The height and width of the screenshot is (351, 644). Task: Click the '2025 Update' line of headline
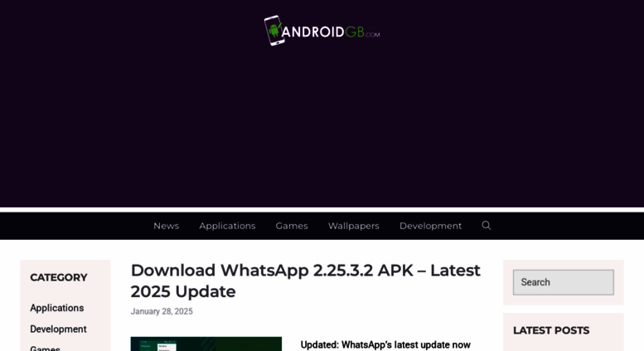(183, 291)
